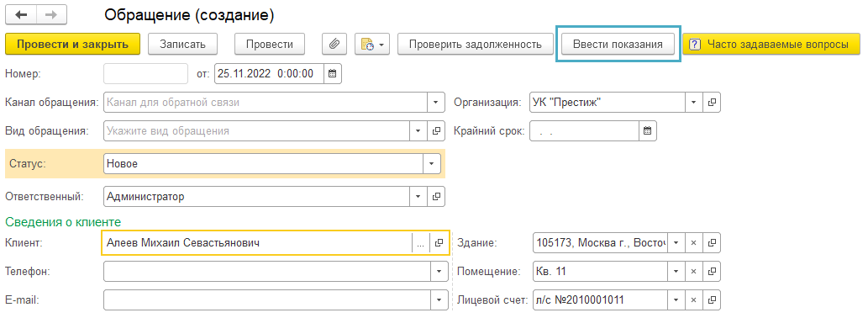Expand the Организация dropdown
The image size is (868, 318).
point(693,102)
